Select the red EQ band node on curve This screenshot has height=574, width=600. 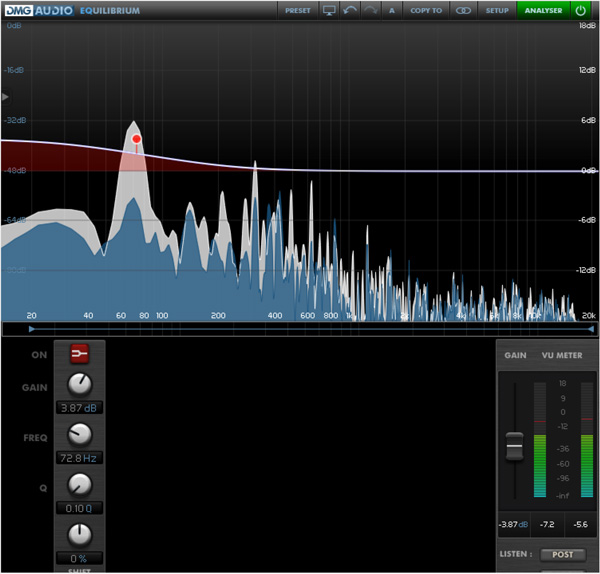tap(136, 139)
